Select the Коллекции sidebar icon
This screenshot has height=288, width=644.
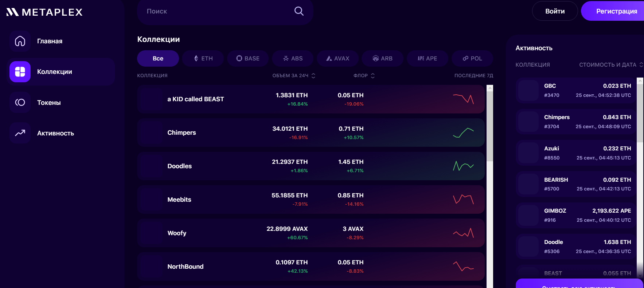(x=20, y=72)
